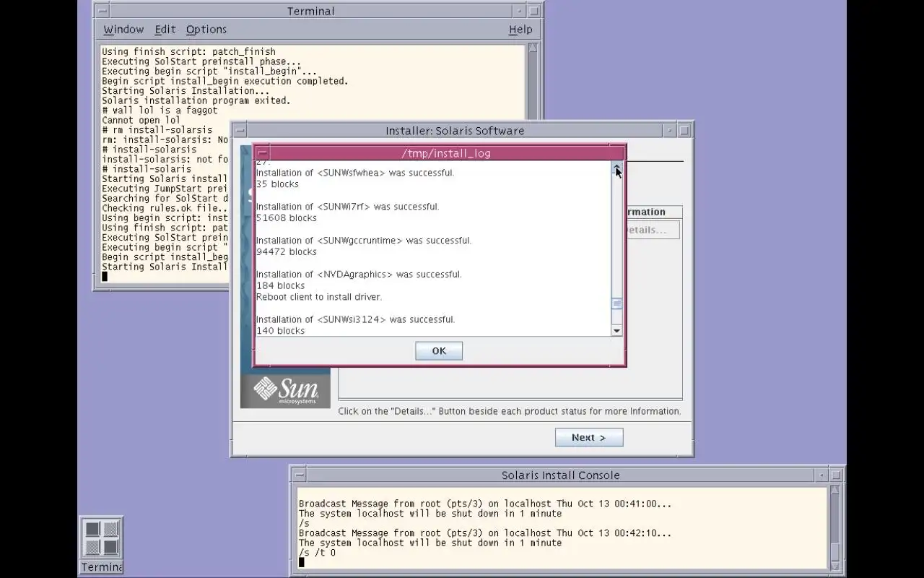924x578 pixels.
Task: Open the Options menu in Terminal
Action: [x=206, y=30]
